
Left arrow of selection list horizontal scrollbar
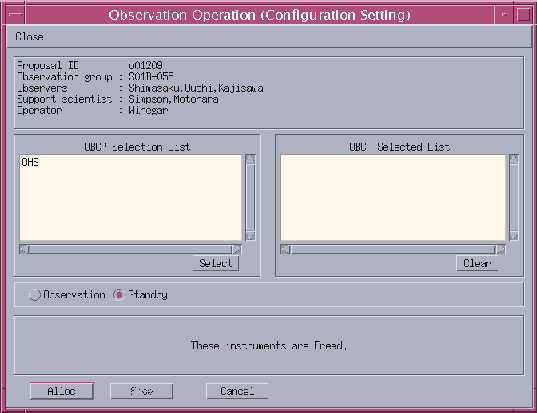click(24, 249)
